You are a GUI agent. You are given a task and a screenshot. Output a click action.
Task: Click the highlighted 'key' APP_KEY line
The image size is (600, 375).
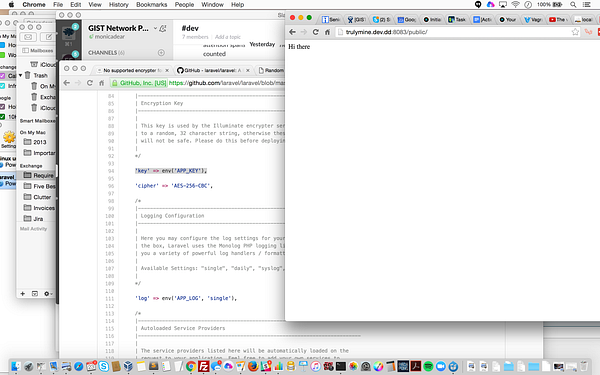coord(171,171)
